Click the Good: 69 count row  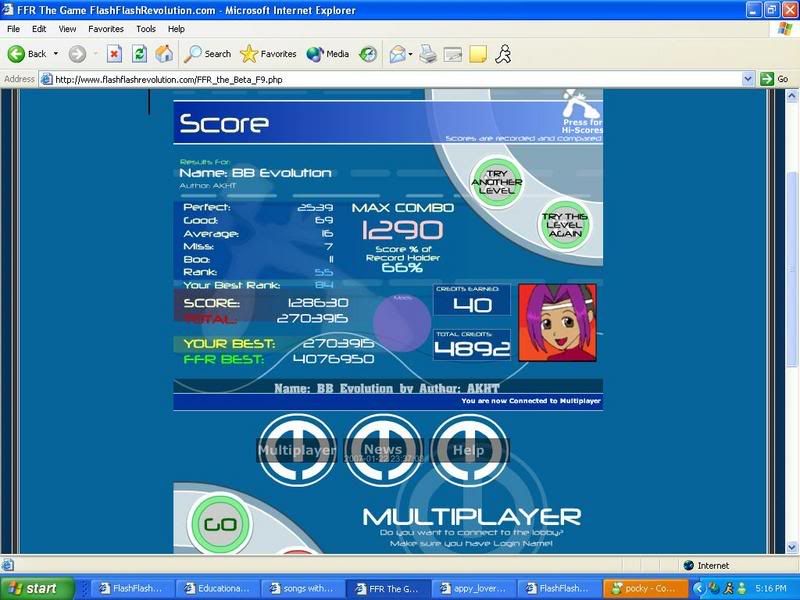click(258, 220)
